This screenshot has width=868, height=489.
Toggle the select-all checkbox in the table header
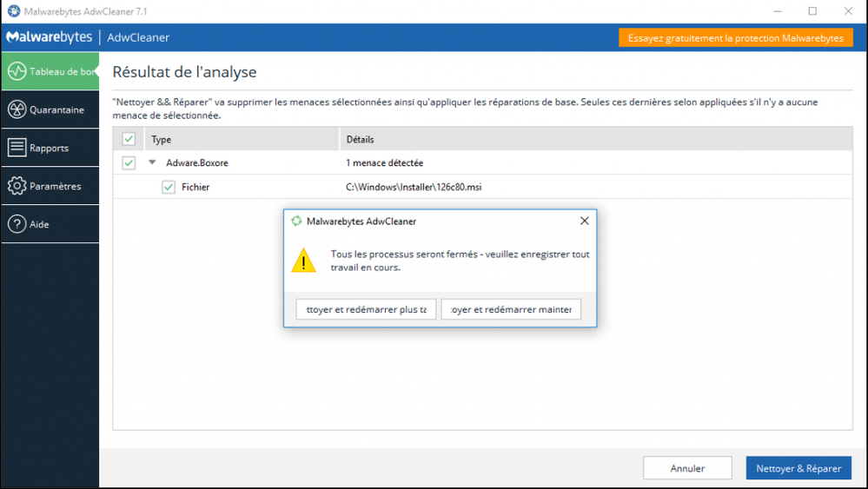tap(129, 139)
